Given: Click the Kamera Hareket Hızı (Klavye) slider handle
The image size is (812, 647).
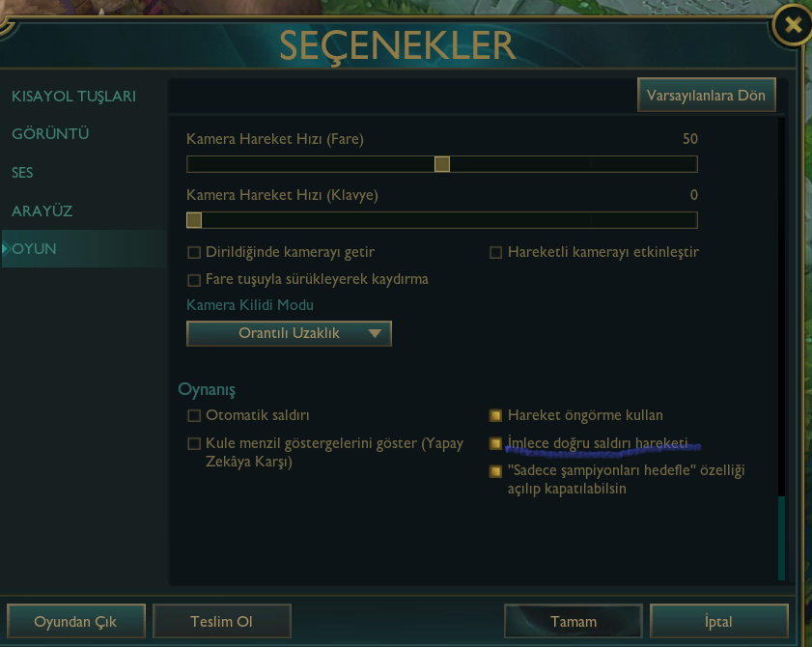Looking at the screenshot, I should [194, 220].
